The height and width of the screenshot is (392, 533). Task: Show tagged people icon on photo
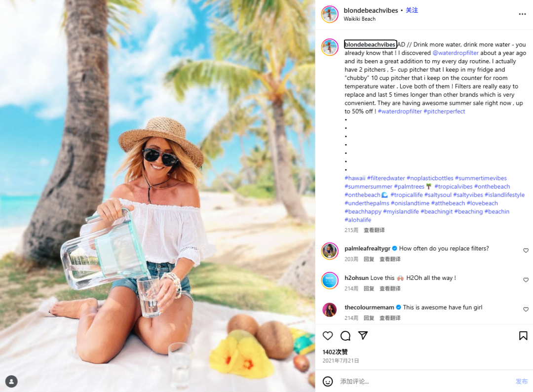click(11, 382)
